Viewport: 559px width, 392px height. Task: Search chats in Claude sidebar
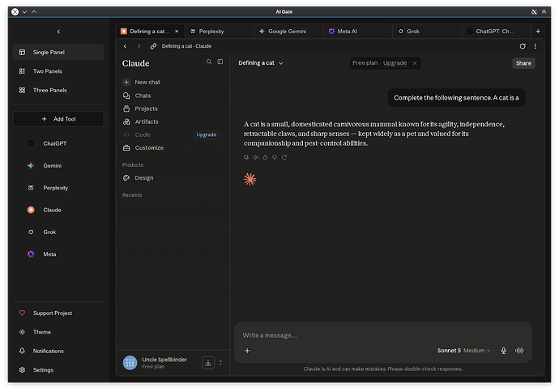pos(209,62)
